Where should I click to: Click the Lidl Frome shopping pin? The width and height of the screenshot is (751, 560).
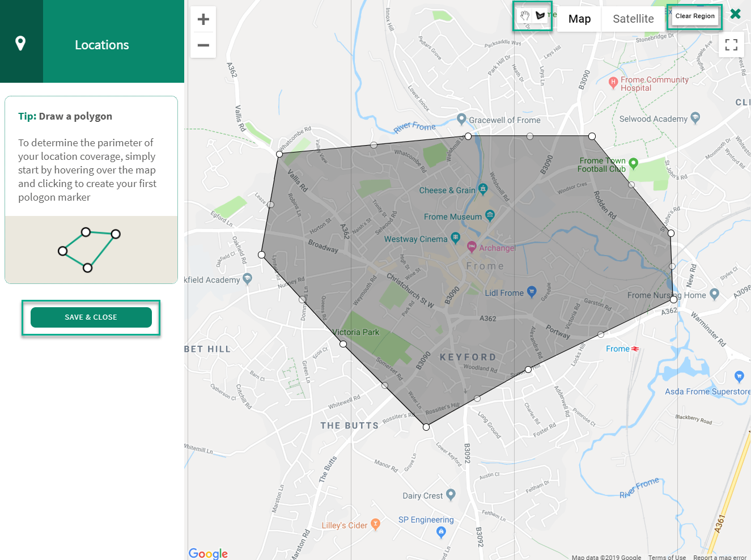tap(532, 292)
